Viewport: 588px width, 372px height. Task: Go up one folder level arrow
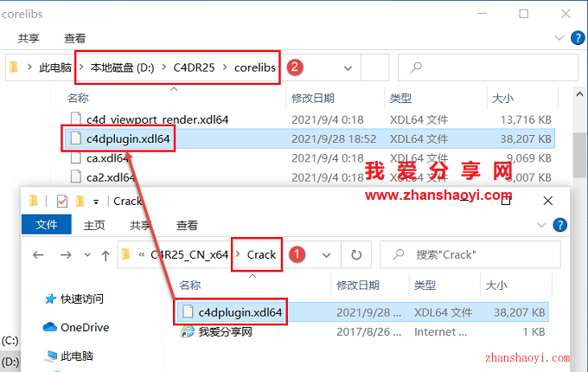pyautogui.click(x=105, y=255)
